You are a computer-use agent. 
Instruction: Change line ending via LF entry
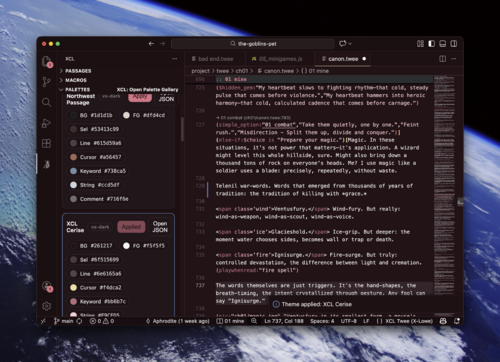coord(366,321)
